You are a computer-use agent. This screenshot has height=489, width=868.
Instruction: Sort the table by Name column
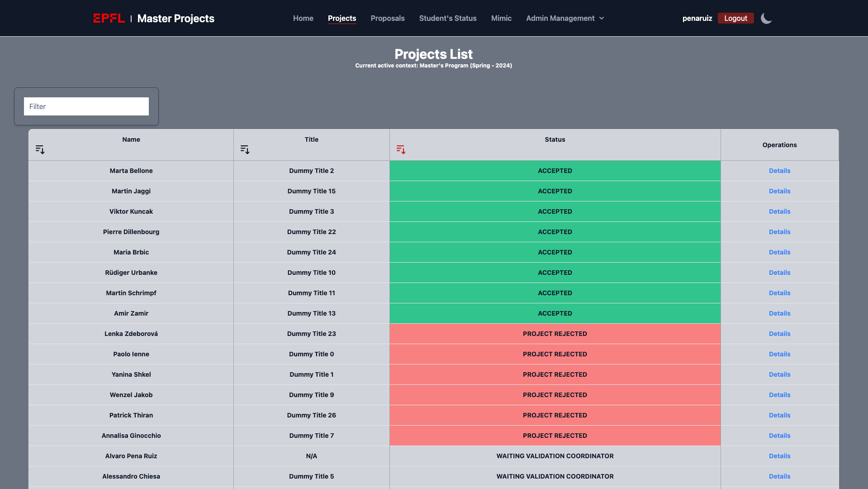pyautogui.click(x=40, y=149)
